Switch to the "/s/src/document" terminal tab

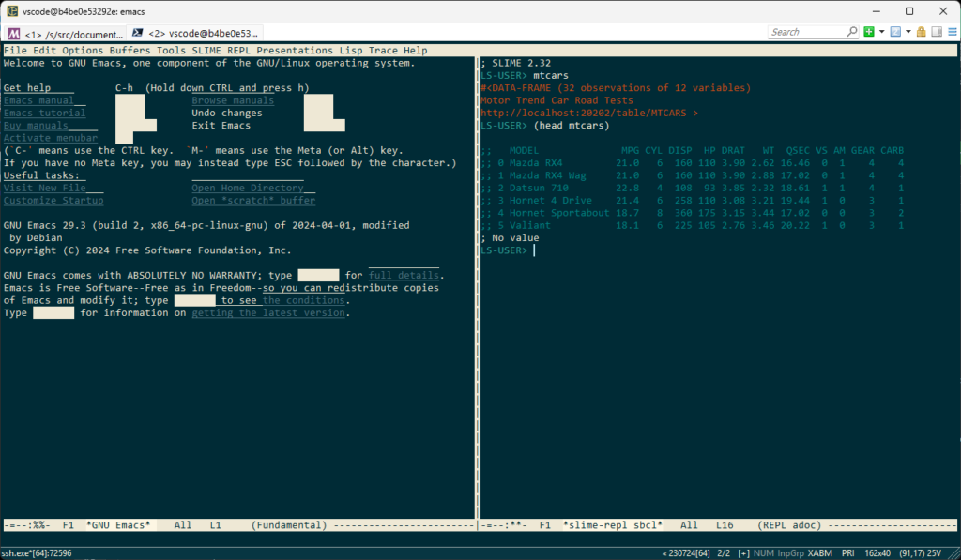(x=84, y=33)
